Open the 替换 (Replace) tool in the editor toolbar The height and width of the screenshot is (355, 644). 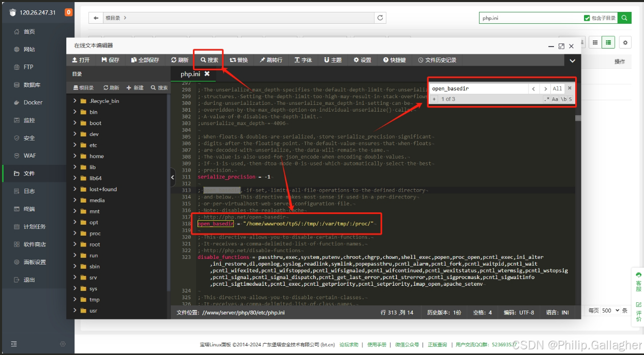pos(238,60)
